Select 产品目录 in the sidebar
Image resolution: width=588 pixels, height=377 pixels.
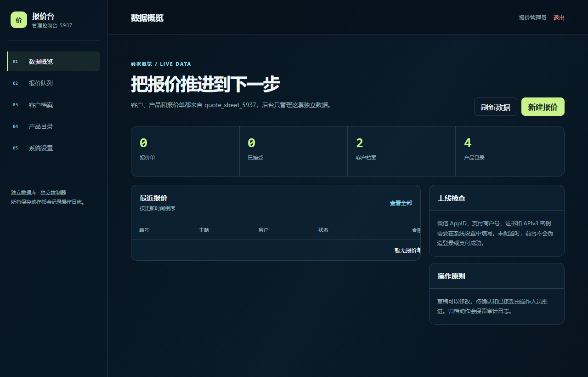(54, 126)
